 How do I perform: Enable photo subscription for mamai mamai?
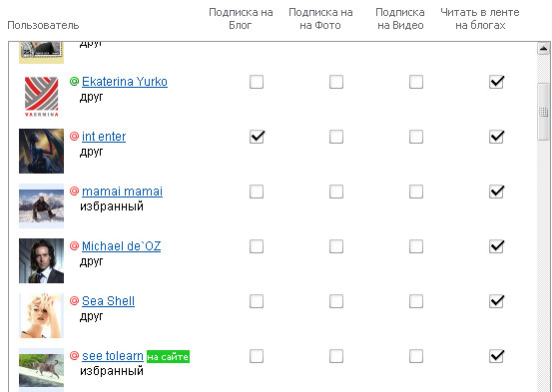pos(336,192)
